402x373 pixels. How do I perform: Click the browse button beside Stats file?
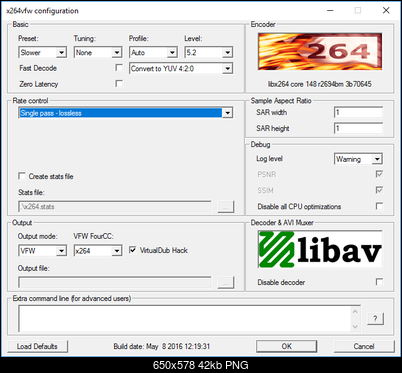coord(226,206)
